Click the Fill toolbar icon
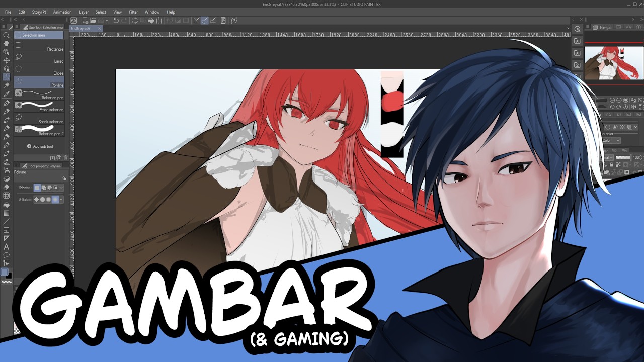 [x=150, y=21]
